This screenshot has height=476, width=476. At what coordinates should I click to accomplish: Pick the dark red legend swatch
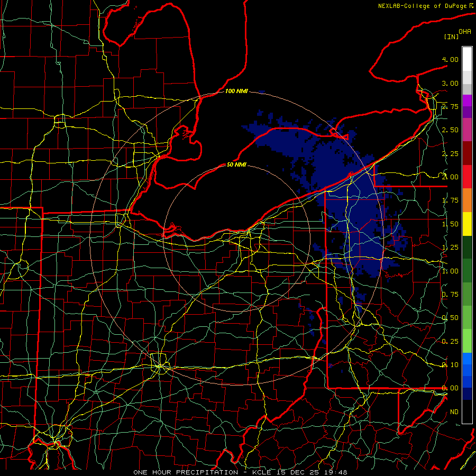(467, 153)
